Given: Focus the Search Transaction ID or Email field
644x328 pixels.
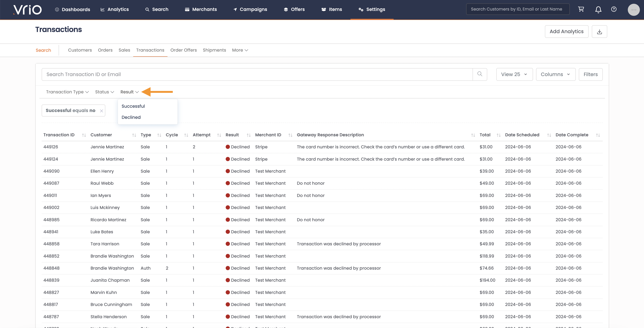Looking at the screenshot, I should (x=257, y=74).
